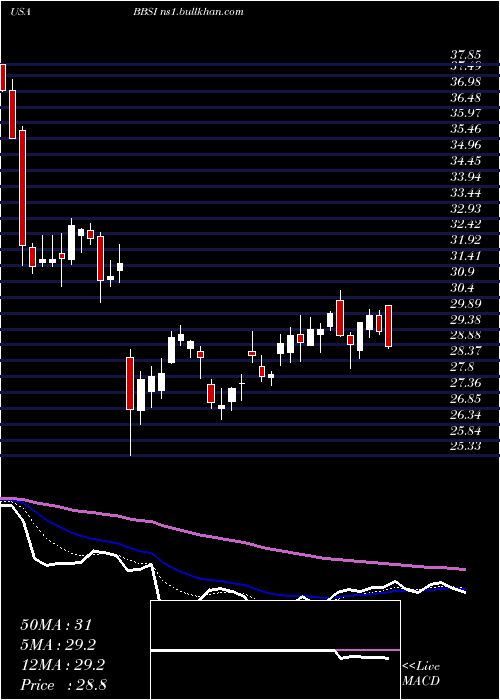Select the 33.44 price label
500x700 pixels.
point(466,193)
